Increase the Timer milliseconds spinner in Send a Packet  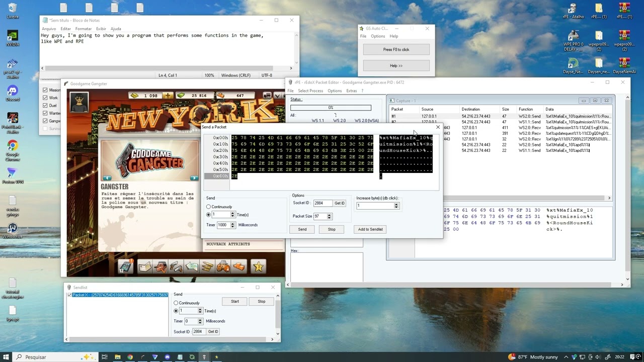coord(232,223)
